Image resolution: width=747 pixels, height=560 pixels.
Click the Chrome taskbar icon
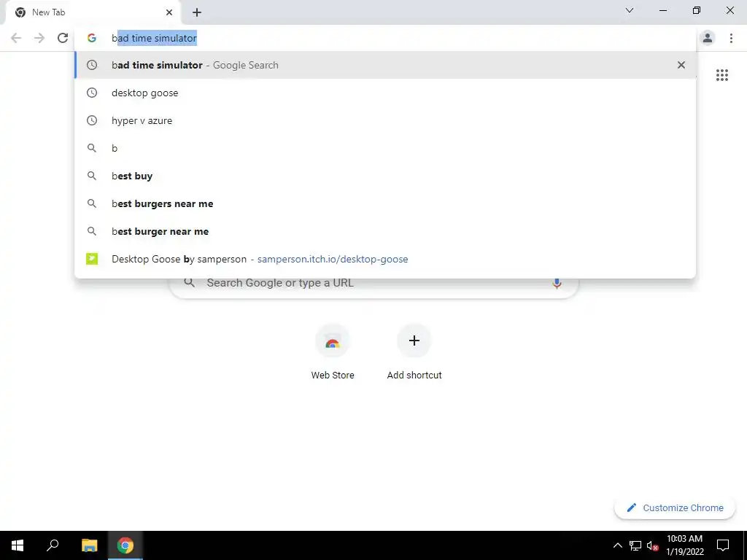[x=125, y=545]
